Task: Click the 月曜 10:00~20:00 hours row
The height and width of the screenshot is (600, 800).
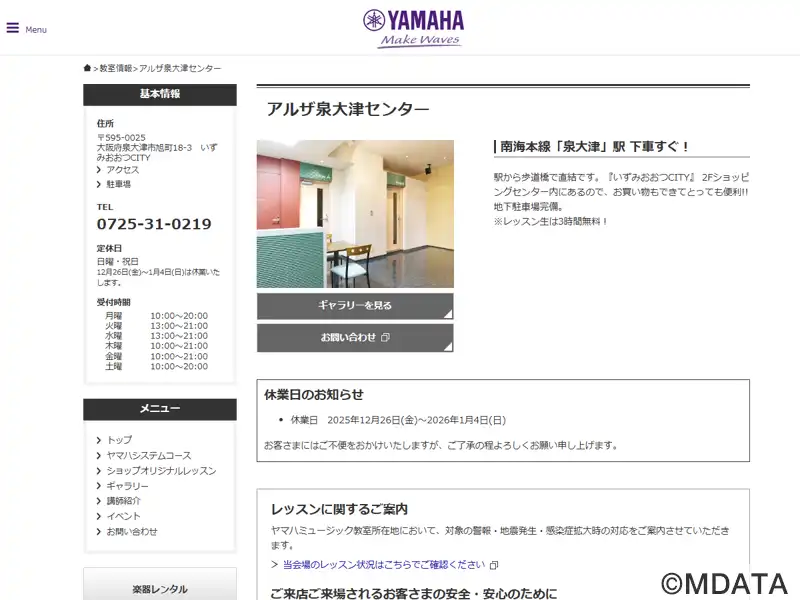Action: tap(156, 316)
